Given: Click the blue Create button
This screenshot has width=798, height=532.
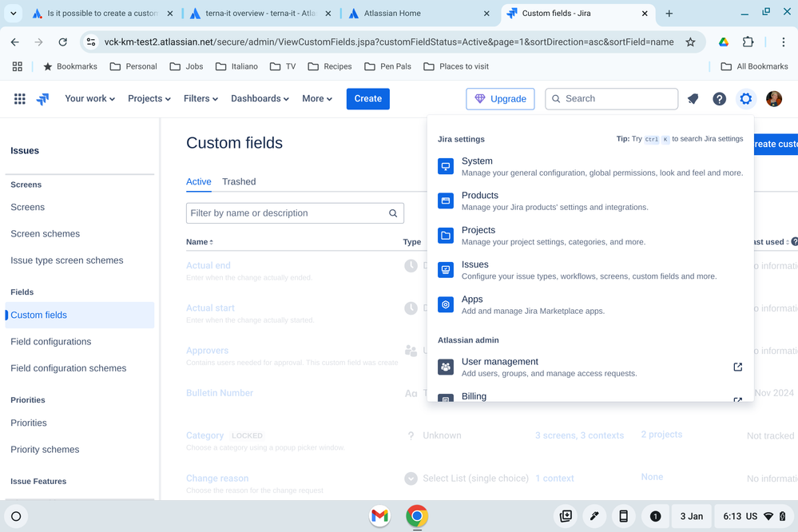Looking at the screenshot, I should (368, 99).
